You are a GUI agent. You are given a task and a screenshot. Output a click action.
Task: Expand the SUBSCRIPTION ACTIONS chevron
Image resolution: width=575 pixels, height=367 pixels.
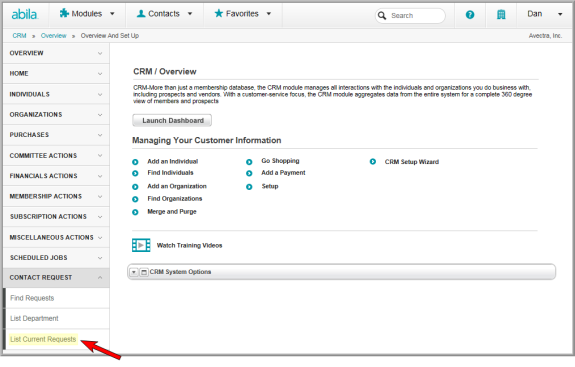click(100, 217)
